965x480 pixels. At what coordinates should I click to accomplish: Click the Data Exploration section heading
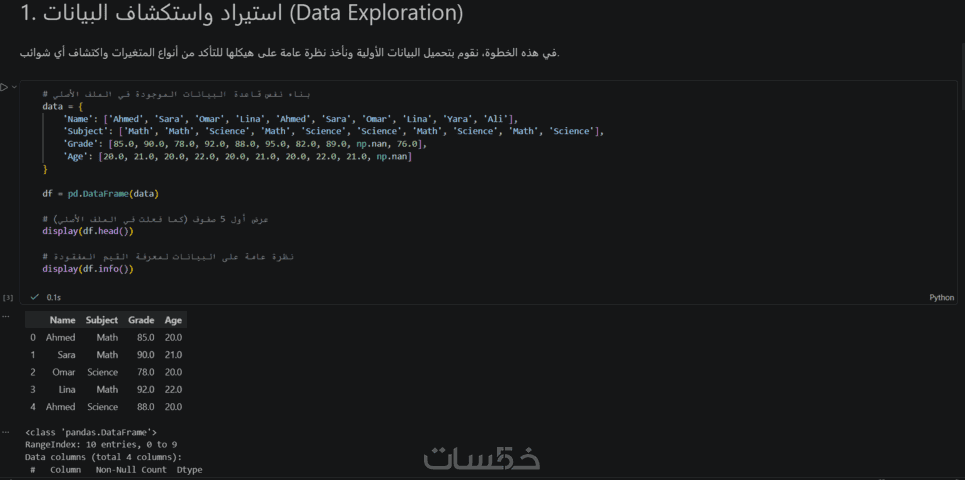point(240,15)
